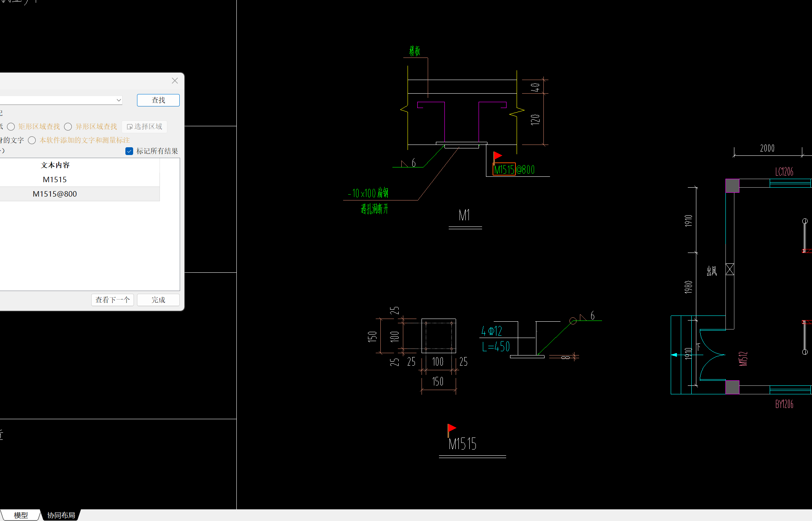Select the 异形区域查找 radio option
The height and width of the screenshot is (521, 812).
(68, 127)
